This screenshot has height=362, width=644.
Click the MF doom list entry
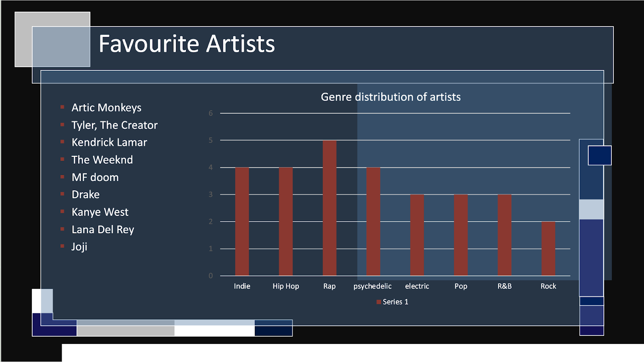click(x=95, y=177)
